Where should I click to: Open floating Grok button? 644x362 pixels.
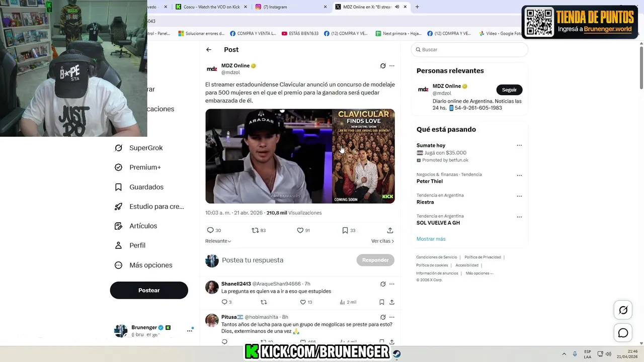623,310
